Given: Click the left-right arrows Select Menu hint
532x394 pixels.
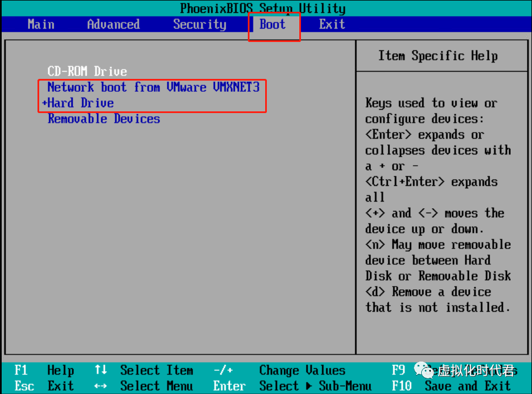Looking at the screenshot, I should (144, 386).
